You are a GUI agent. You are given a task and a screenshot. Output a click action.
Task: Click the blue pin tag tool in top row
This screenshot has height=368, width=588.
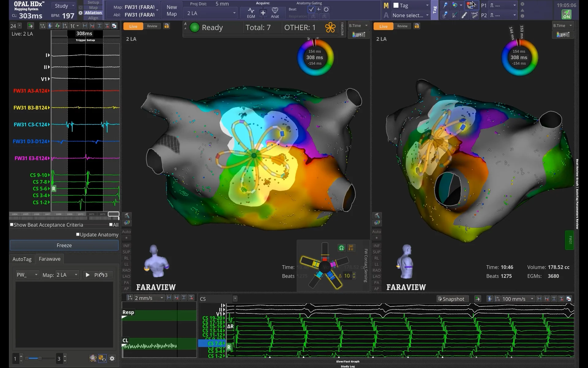pos(445,5)
